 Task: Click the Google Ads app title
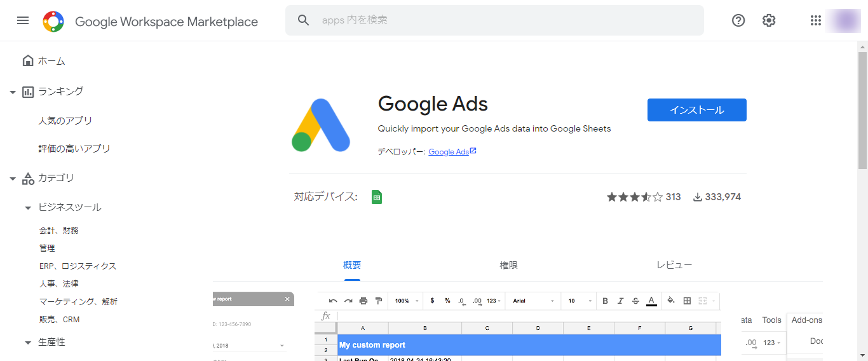click(x=433, y=104)
